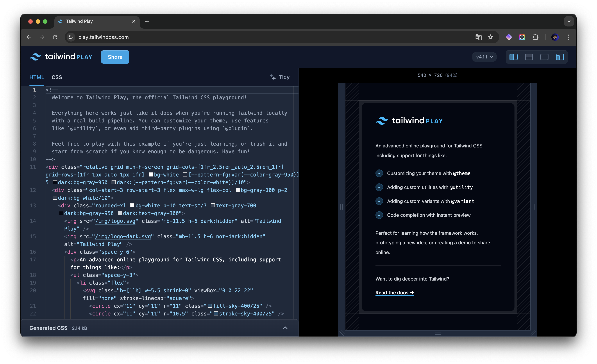Screen dimensions: 597x364
Task: Click the @utility text in preview
Action: tap(461, 187)
